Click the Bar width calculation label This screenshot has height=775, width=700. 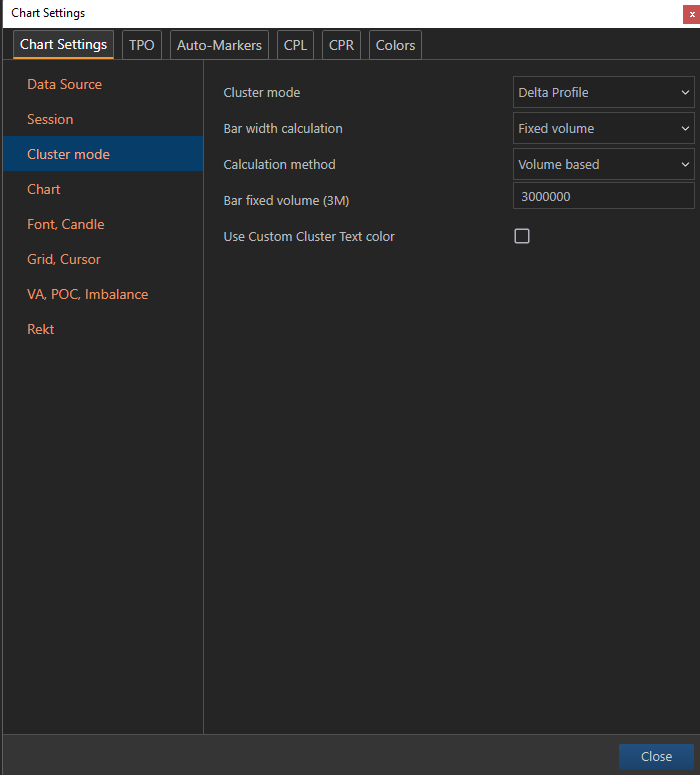click(x=283, y=128)
